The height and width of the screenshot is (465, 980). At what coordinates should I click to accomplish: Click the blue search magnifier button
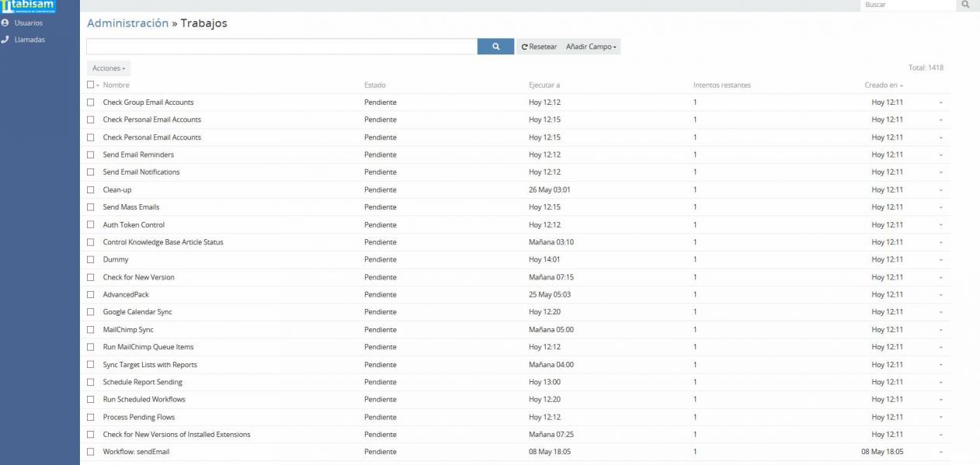click(x=495, y=47)
